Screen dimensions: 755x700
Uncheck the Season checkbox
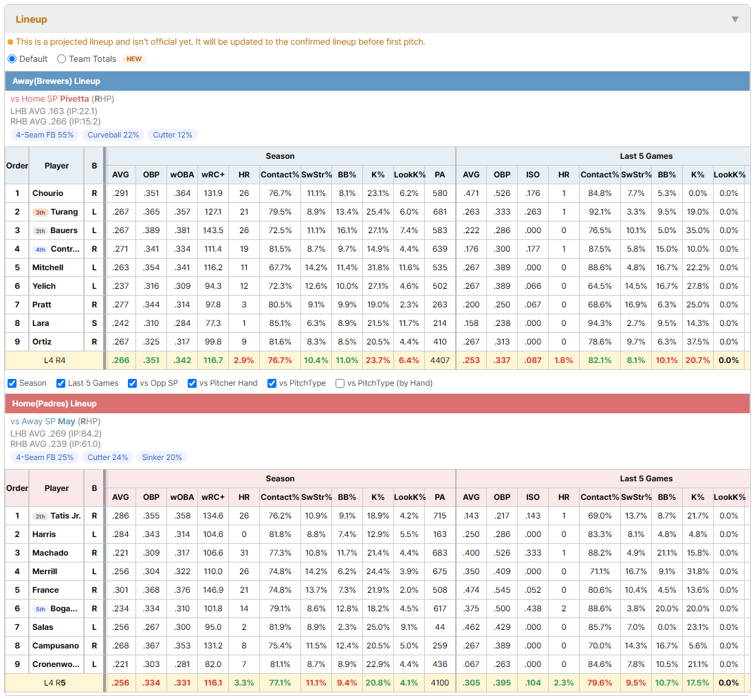pyautogui.click(x=12, y=383)
